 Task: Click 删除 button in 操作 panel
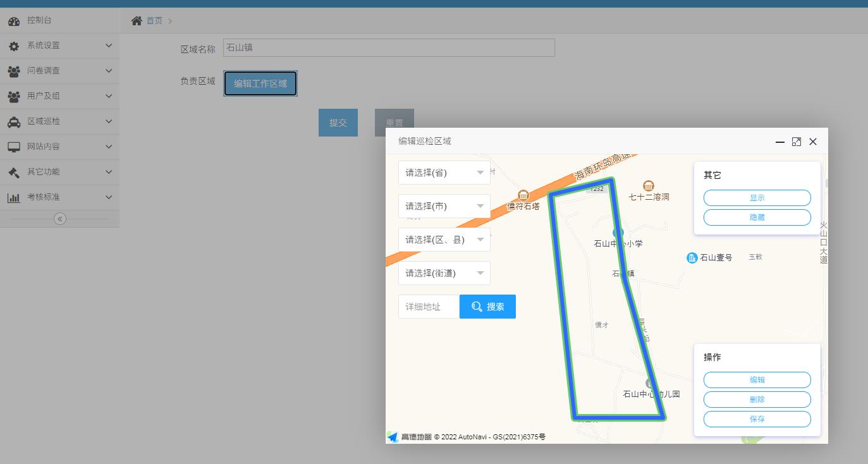(757, 400)
